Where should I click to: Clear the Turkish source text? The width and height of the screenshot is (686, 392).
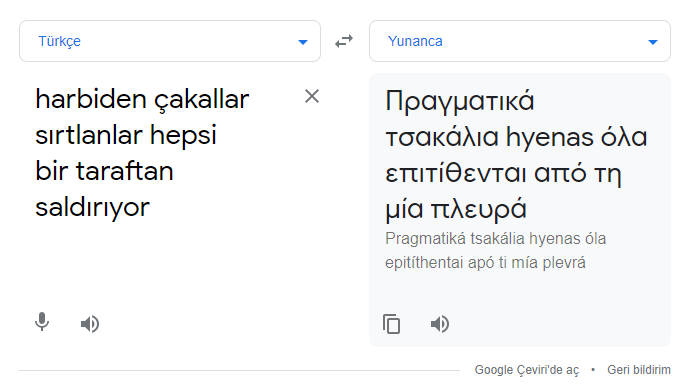point(312,96)
